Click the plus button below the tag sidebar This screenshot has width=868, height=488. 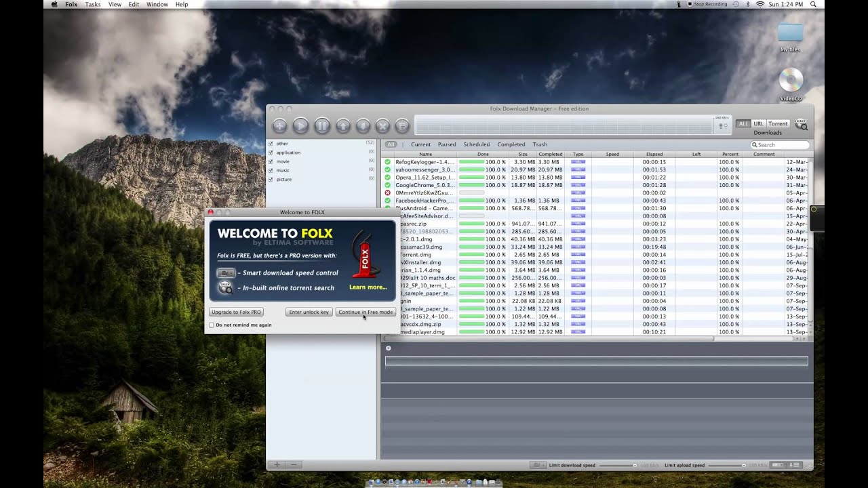click(277, 465)
